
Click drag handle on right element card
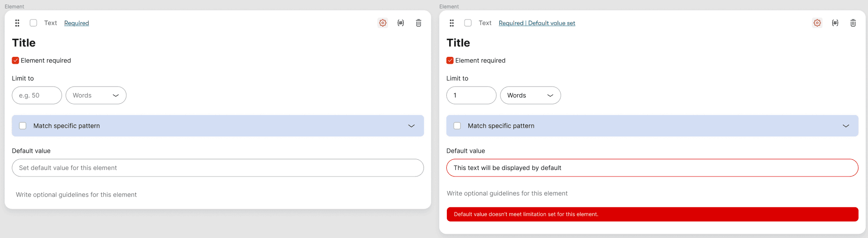coord(451,23)
